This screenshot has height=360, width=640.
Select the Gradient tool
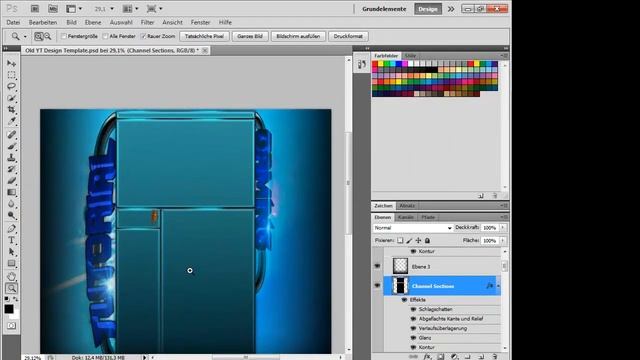[x=11, y=192]
